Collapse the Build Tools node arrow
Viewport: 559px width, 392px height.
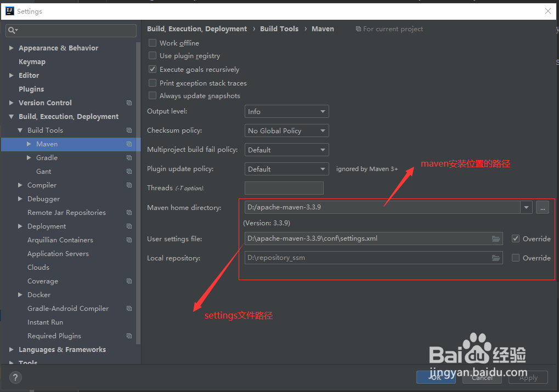20,130
